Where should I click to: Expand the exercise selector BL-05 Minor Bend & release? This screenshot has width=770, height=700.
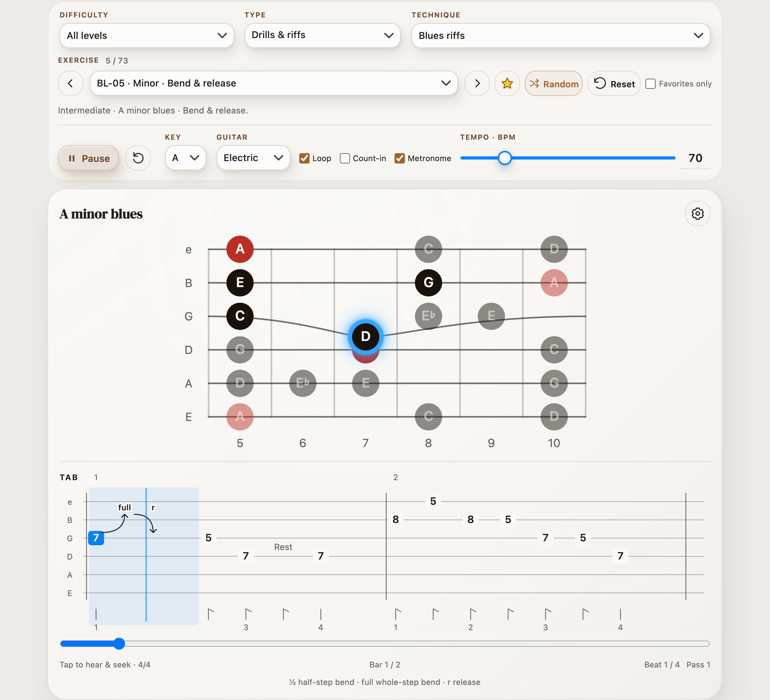point(274,83)
